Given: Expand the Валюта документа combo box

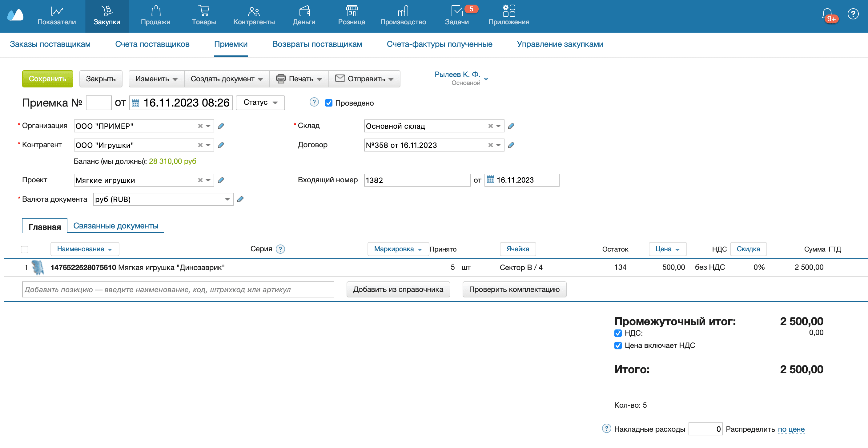Looking at the screenshot, I should click(227, 200).
